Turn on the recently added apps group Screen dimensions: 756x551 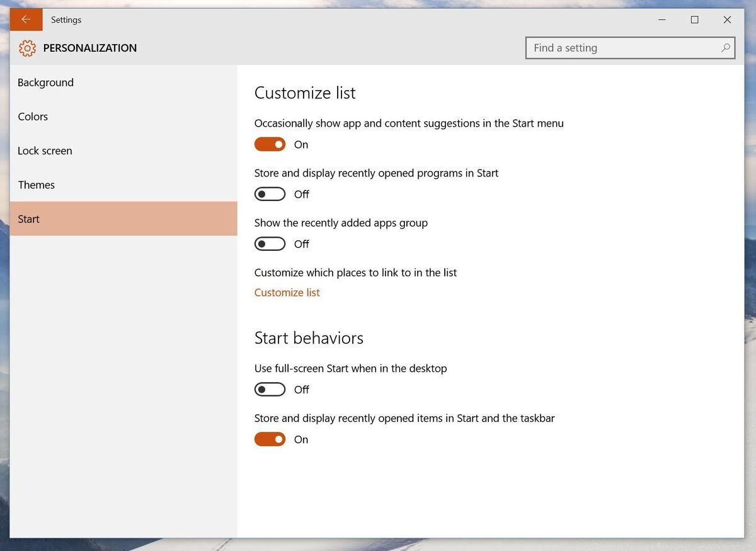click(270, 243)
